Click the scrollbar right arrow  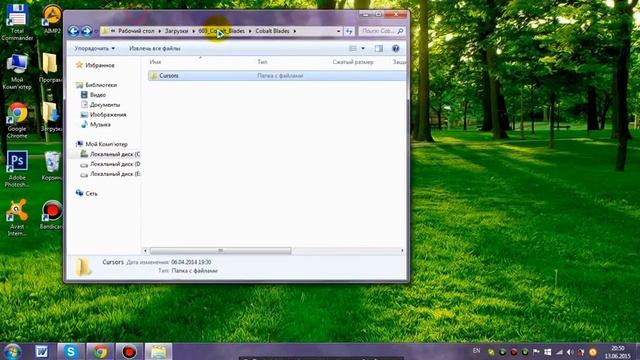pyautogui.click(x=402, y=251)
